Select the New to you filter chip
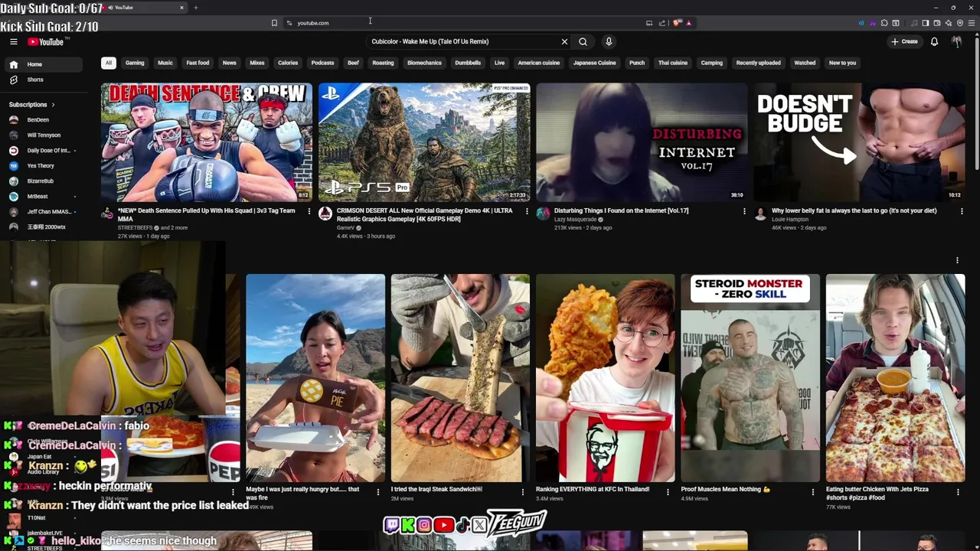Screen dimensions: 980x551 (x=842, y=63)
